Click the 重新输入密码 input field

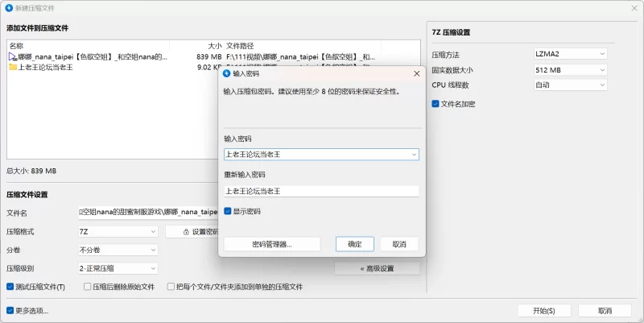point(321,191)
